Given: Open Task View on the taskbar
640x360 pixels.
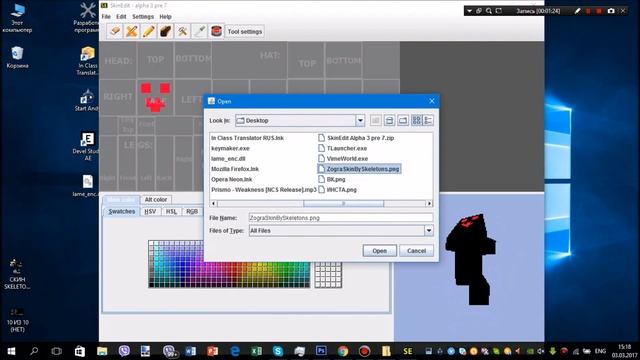Looking at the screenshot, I should tap(57, 351).
